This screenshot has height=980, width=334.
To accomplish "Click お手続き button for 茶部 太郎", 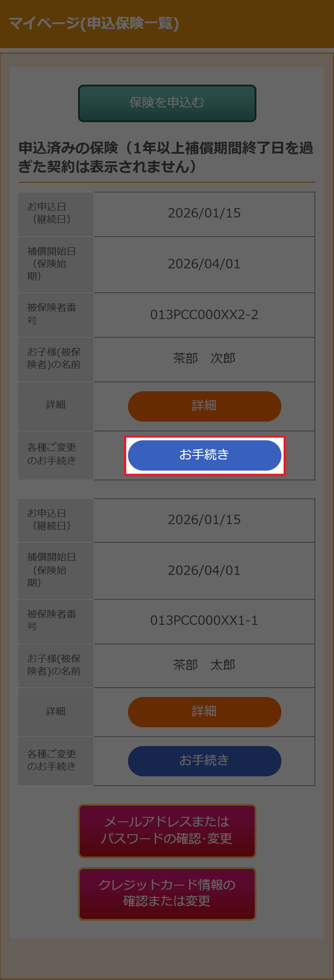I will pyautogui.click(x=204, y=761).
